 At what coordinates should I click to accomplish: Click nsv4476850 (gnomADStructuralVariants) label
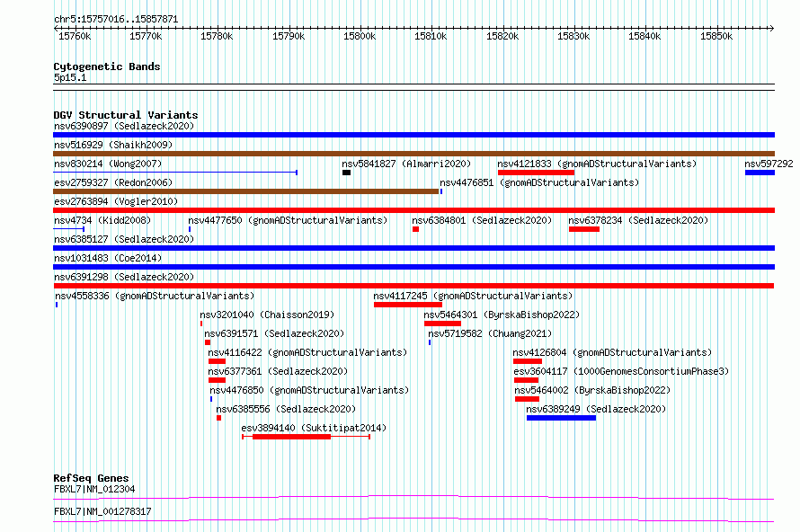coord(310,390)
